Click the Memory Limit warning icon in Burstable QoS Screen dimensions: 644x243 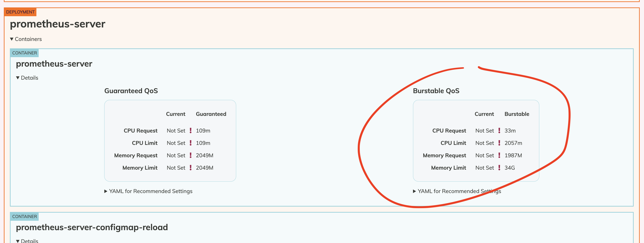coord(499,168)
